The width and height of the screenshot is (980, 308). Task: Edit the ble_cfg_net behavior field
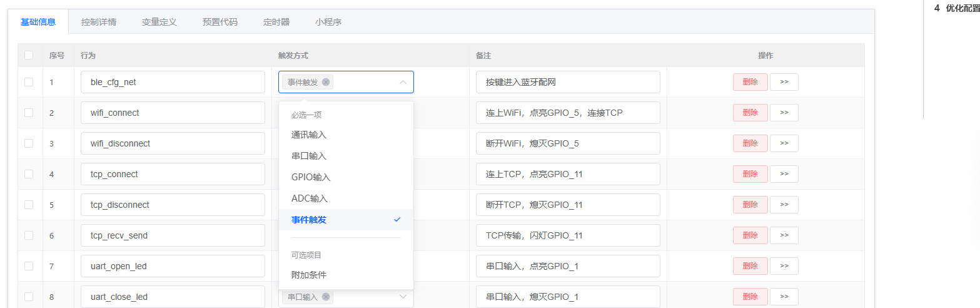(x=173, y=82)
